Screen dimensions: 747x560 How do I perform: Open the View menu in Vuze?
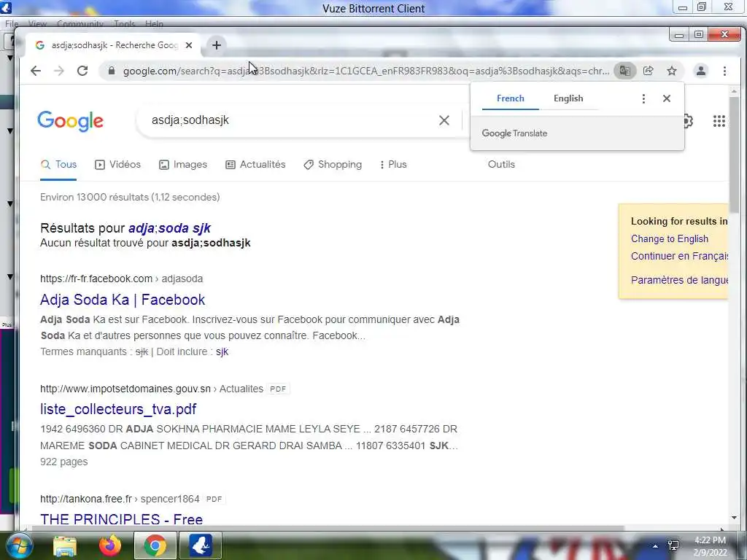point(37,24)
